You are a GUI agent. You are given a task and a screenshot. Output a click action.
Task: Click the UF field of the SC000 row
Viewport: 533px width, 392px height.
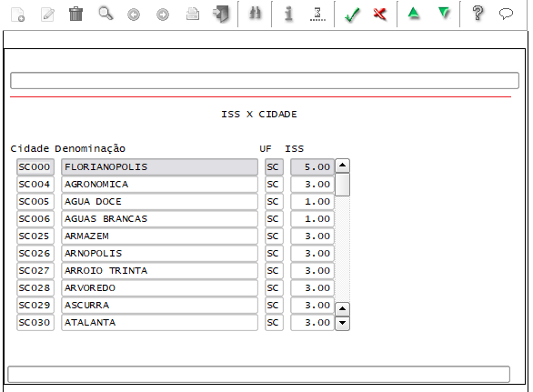click(274, 167)
